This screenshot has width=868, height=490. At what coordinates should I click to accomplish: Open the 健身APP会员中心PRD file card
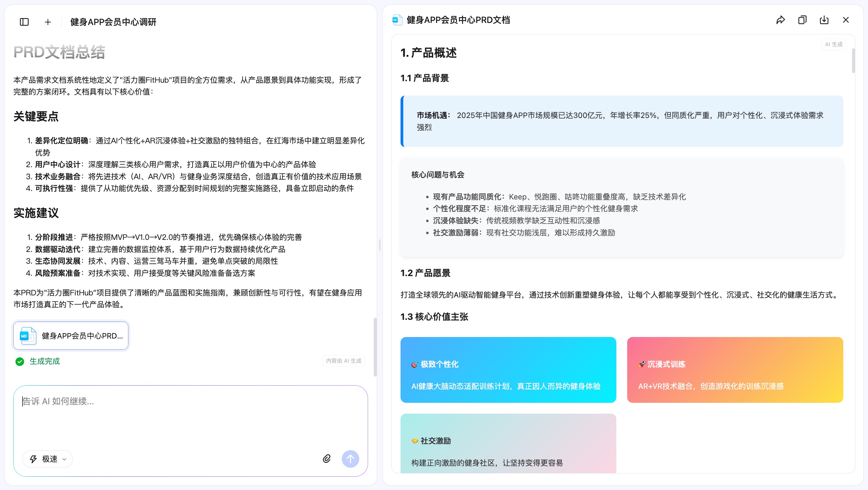coord(71,336)
